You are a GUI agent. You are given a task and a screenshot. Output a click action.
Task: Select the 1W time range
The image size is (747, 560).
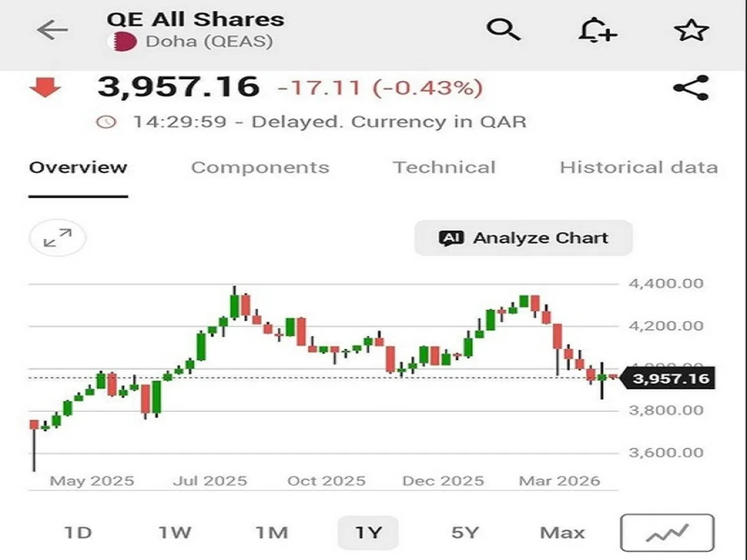(174, 533)
